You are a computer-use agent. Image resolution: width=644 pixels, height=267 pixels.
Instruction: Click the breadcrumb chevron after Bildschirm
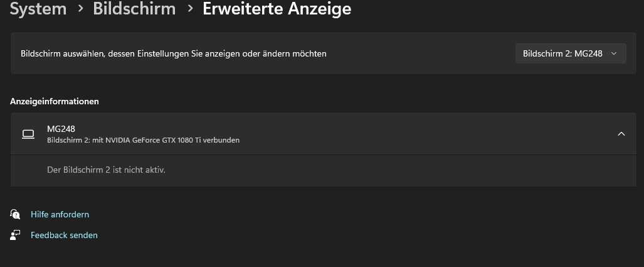pos(189,9)
